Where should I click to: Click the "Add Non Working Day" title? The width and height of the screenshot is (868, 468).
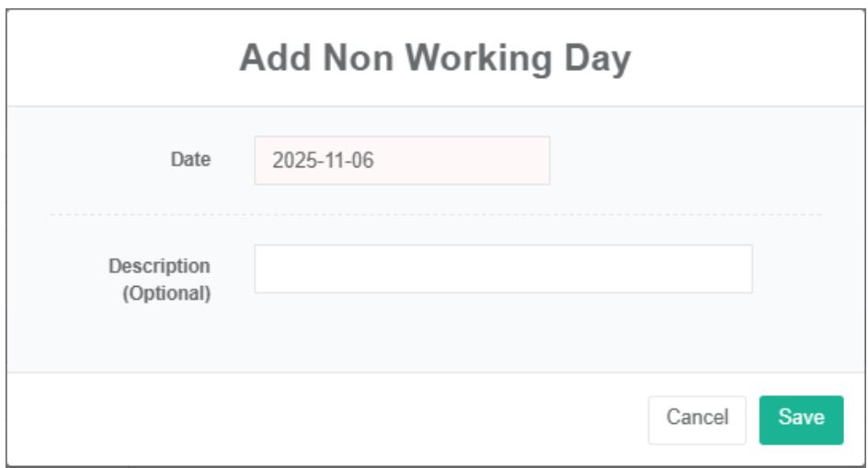435,59
